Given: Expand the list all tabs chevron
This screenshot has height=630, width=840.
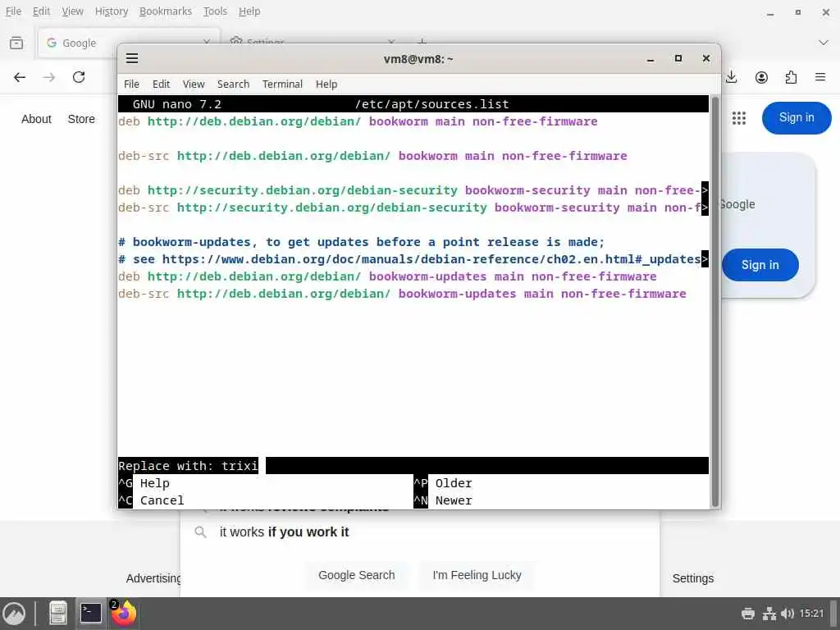Looking at the screenshot, I should pos(824,43).
